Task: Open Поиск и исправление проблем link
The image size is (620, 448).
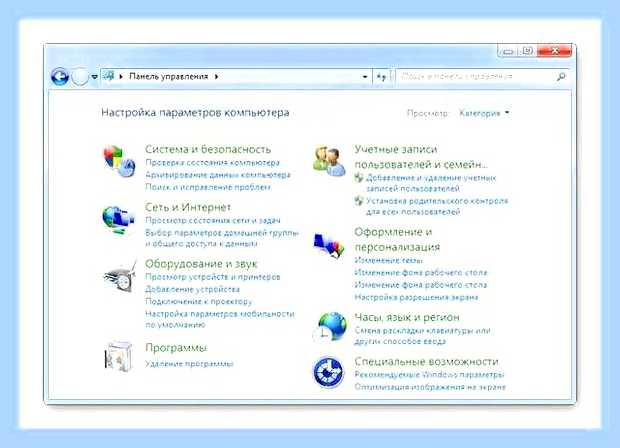Action: click(208, 187)
